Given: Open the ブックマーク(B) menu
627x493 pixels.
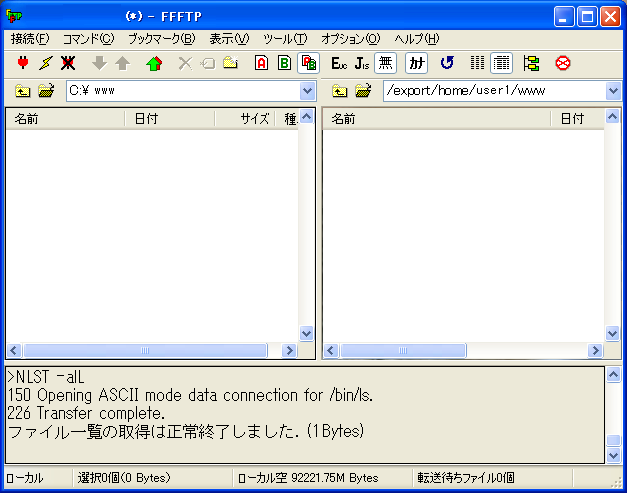Looking at the screenshot, I should tap(162, 39).
